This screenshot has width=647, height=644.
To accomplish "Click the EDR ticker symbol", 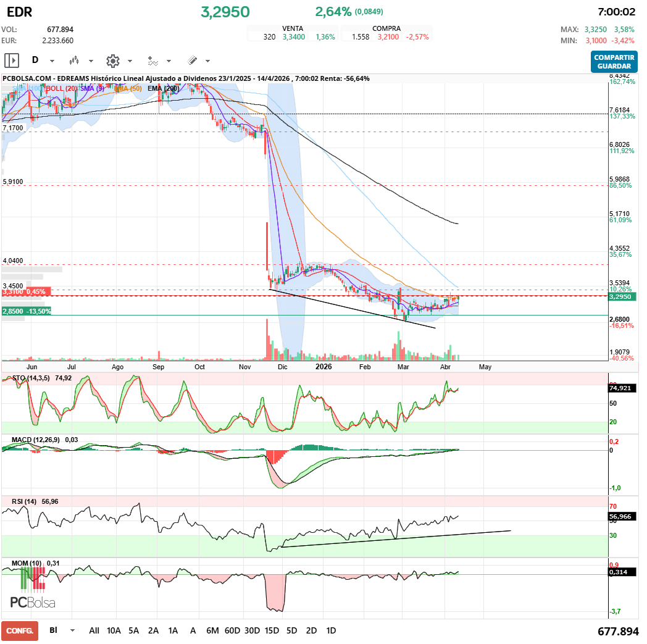I will 19,12.
